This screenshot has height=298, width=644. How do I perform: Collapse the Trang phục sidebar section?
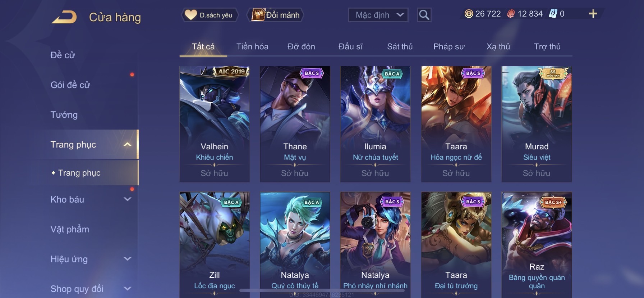coord(127,144)
